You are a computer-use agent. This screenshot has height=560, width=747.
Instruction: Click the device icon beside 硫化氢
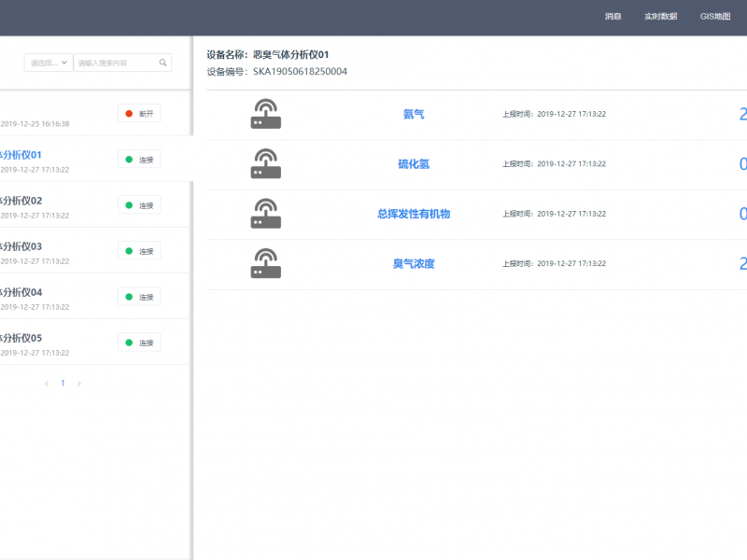pyautogui.click(x=265, y=163)
